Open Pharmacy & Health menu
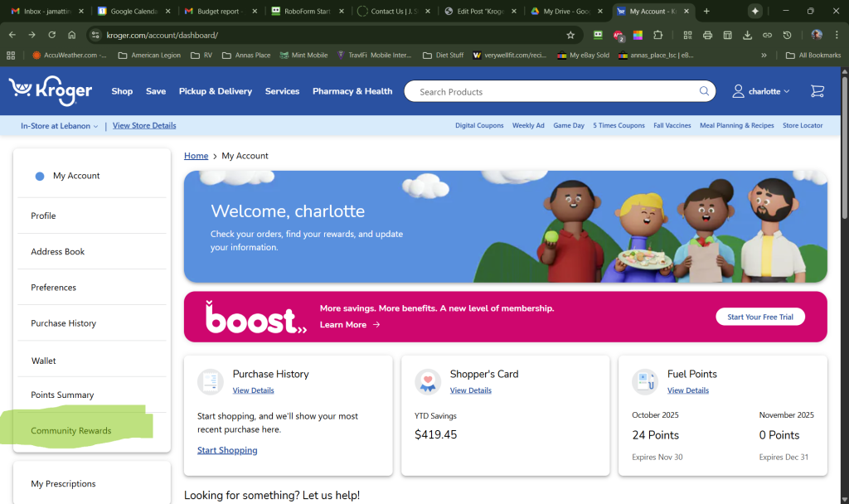The height and width of the screenshot is (504, 849). pos(352,91)
